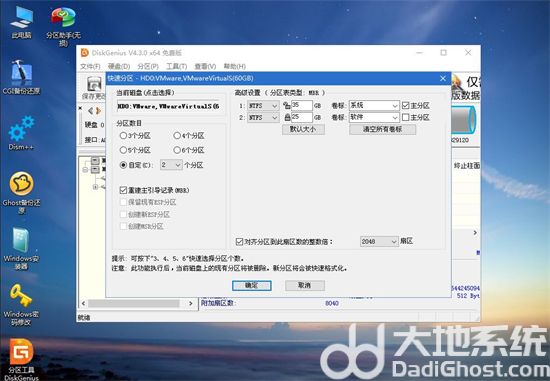Click the partition 1 size field showing 35
The width and height of the screenshot is (550, 381).
click(302, 105)
